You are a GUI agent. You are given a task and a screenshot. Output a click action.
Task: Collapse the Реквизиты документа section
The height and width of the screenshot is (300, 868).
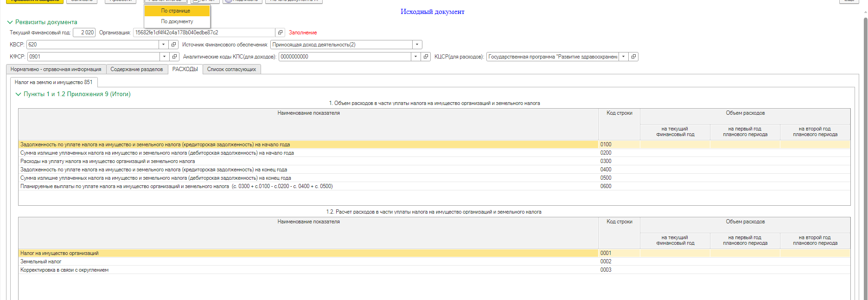(x=10, y=22)
